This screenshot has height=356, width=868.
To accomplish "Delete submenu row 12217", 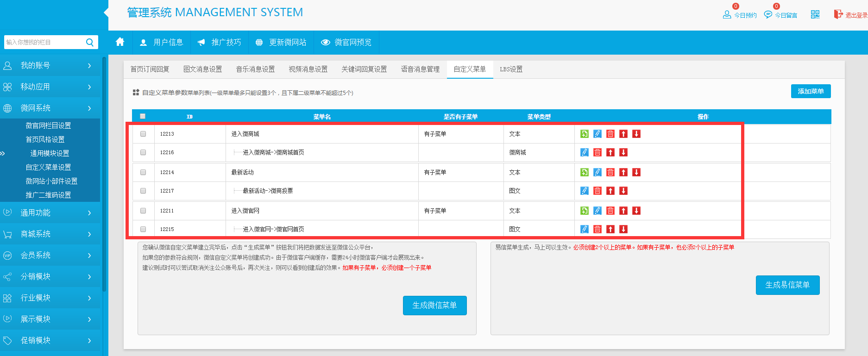I will click(598, 191).
